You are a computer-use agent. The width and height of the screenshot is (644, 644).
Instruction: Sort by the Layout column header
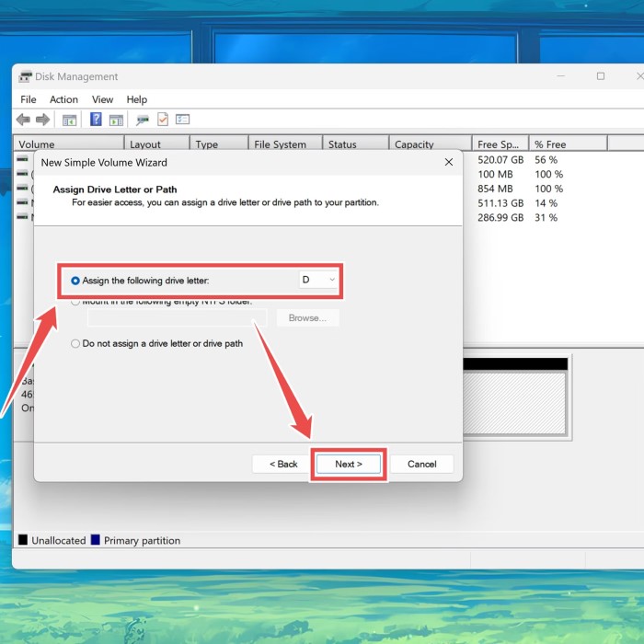point(157,144)
